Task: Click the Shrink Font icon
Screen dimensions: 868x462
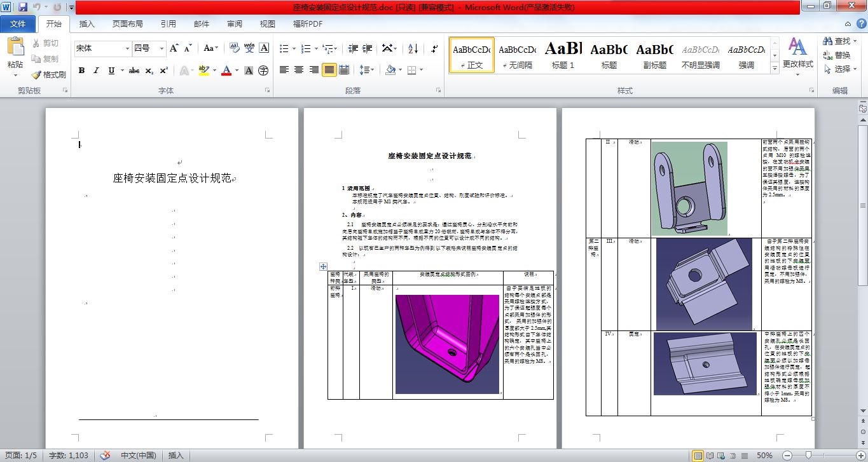Action: coord(188,48)
